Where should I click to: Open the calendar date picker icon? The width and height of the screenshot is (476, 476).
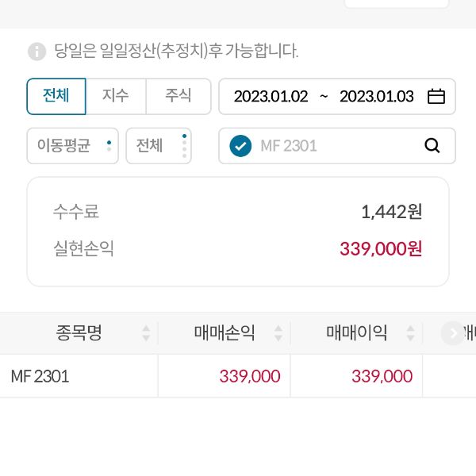[436, 97]
